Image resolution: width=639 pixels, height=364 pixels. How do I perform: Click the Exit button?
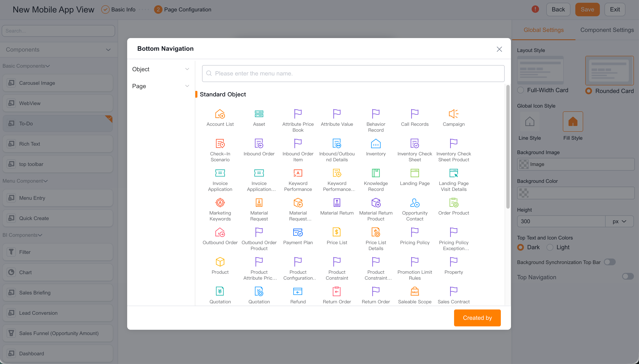click(x=614, y=10)
